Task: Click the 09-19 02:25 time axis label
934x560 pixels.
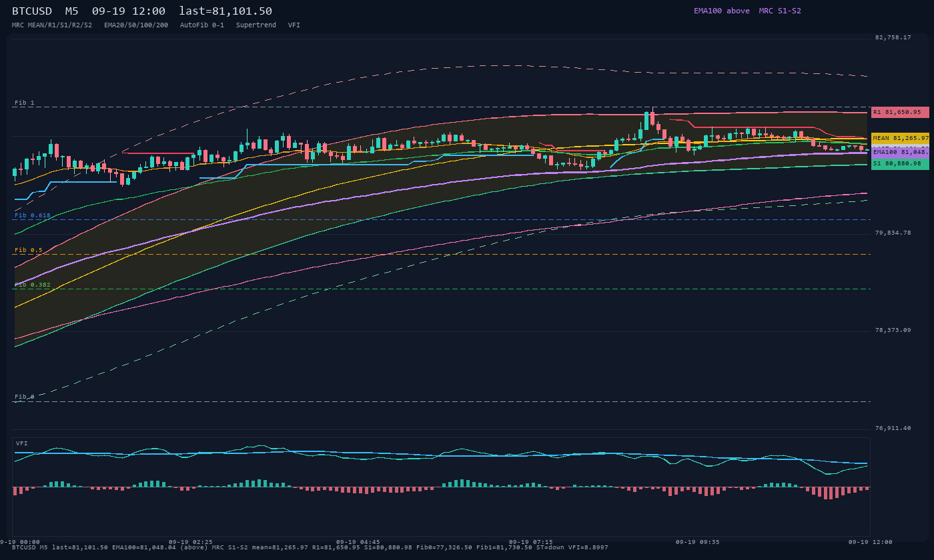Action: 191,542
